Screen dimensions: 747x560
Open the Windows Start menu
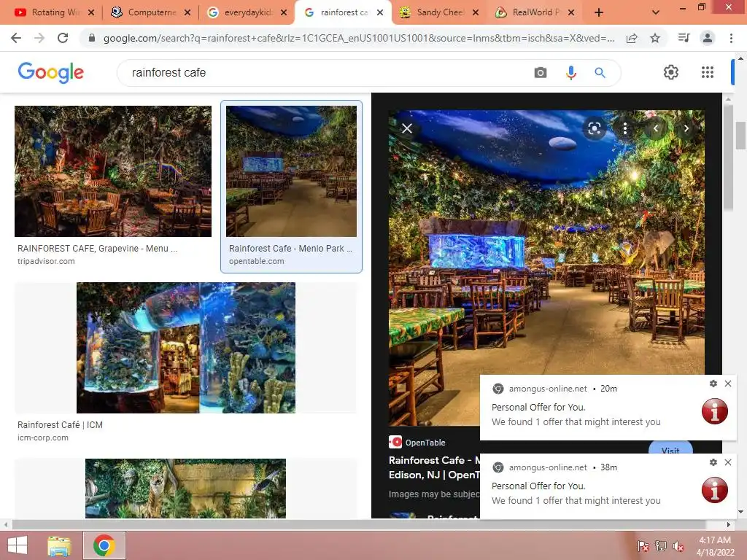click(18, 545)
